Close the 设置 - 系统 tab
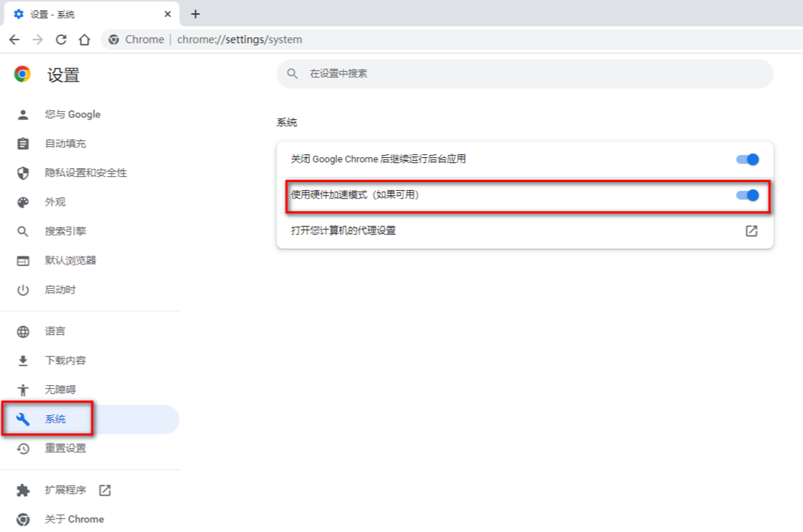 [167, 15]
